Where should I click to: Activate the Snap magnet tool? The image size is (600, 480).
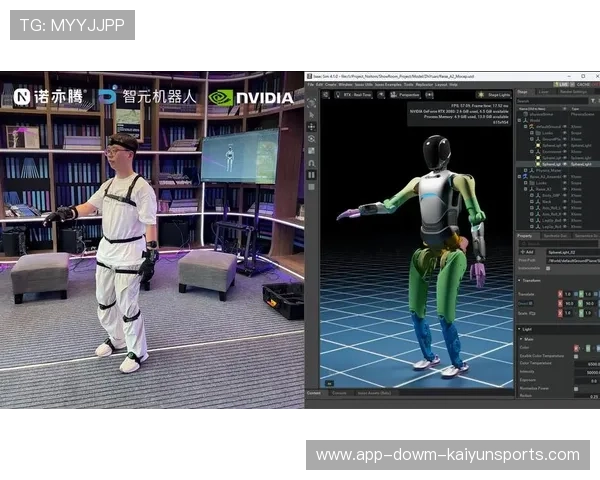click(311, 163)
